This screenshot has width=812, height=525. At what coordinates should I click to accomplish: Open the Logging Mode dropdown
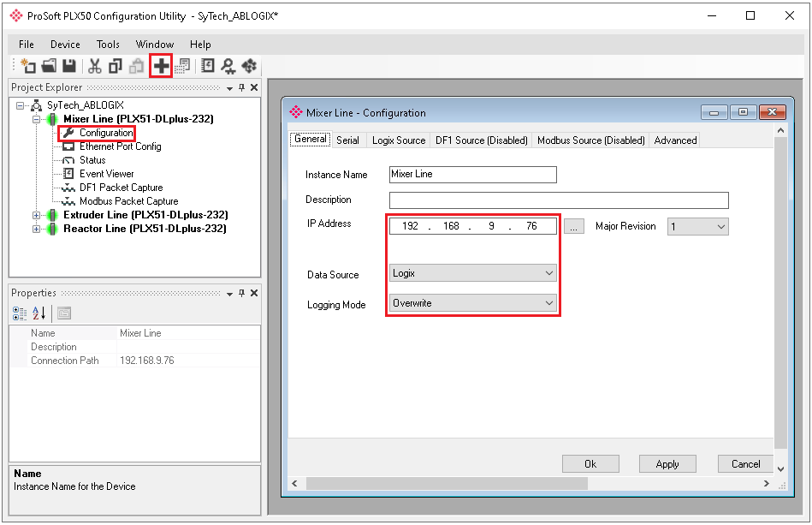coord(473,303)
